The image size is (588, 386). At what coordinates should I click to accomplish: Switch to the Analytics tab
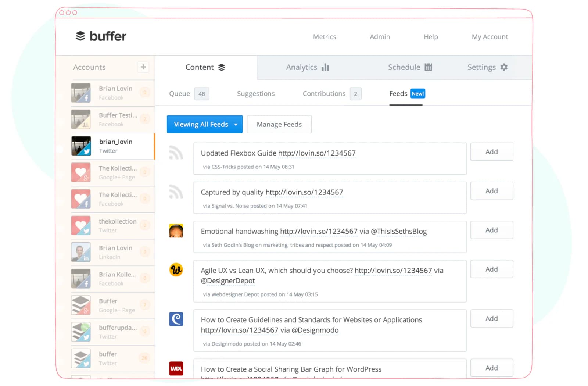[x=308, y=67]
